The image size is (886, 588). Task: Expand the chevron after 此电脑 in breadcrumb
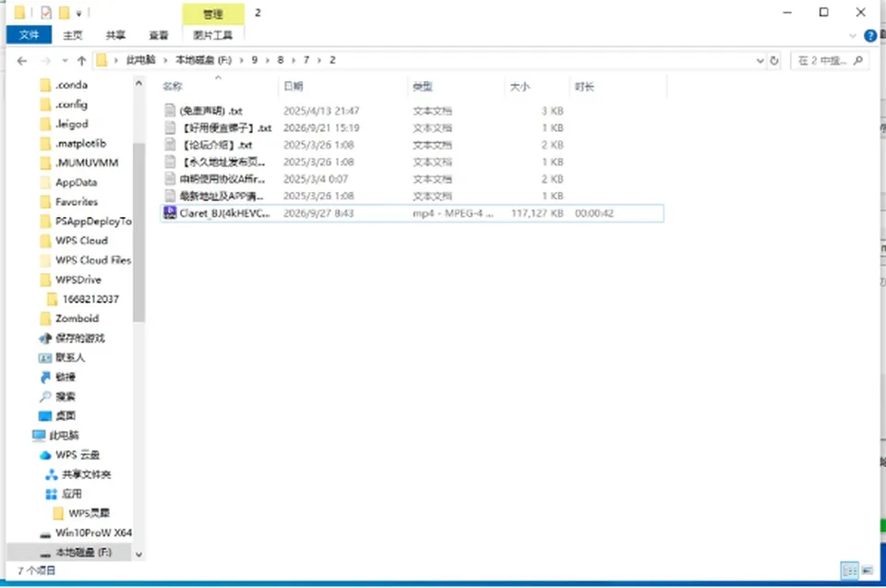click(x=165, y=60)
